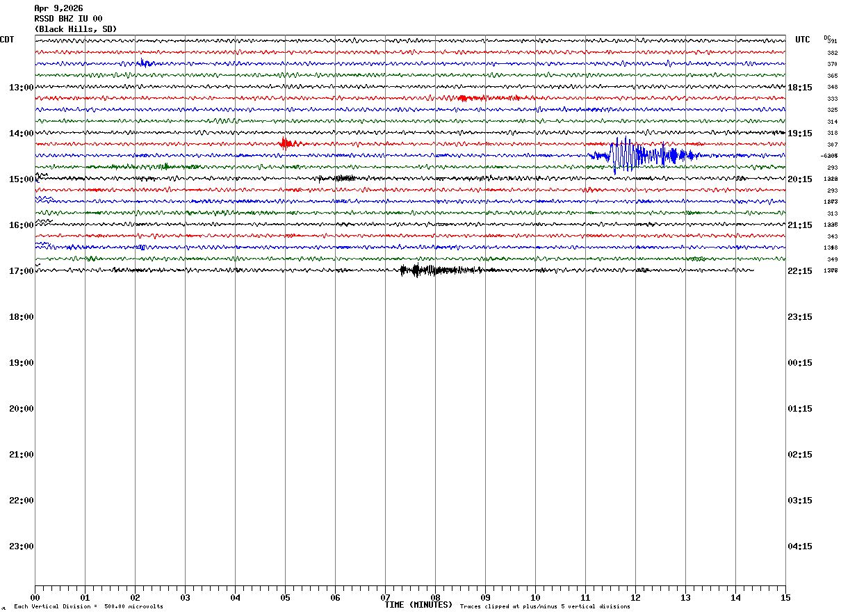Click the 13:00 CDT hour label
The image size is (841, 616).
(x=22, y=88)
